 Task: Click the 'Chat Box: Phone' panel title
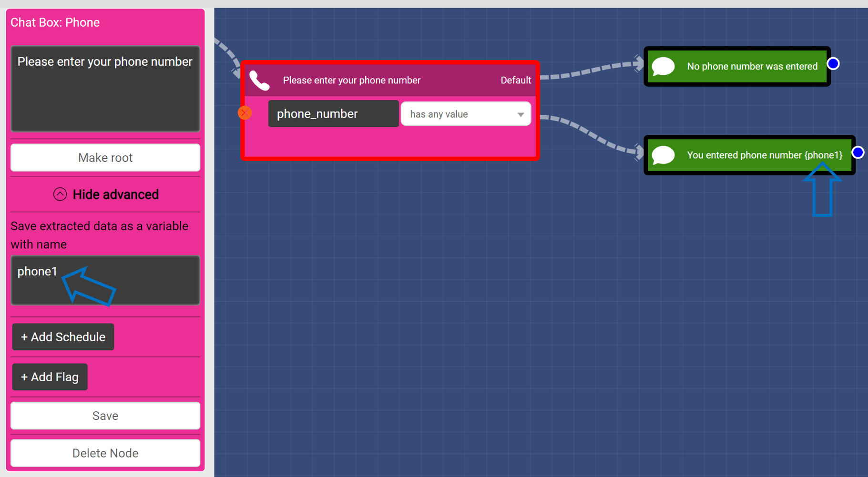pyautogui.click(x=55, y=22)
